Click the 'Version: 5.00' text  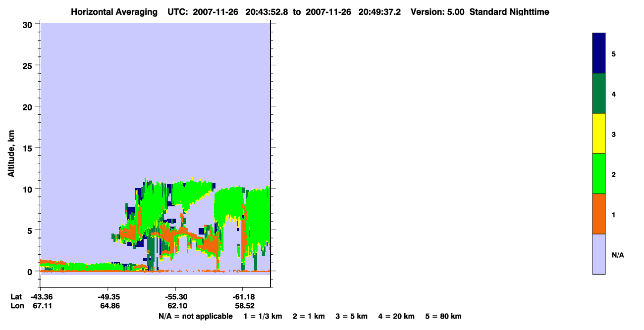click(x=436, y=12)
